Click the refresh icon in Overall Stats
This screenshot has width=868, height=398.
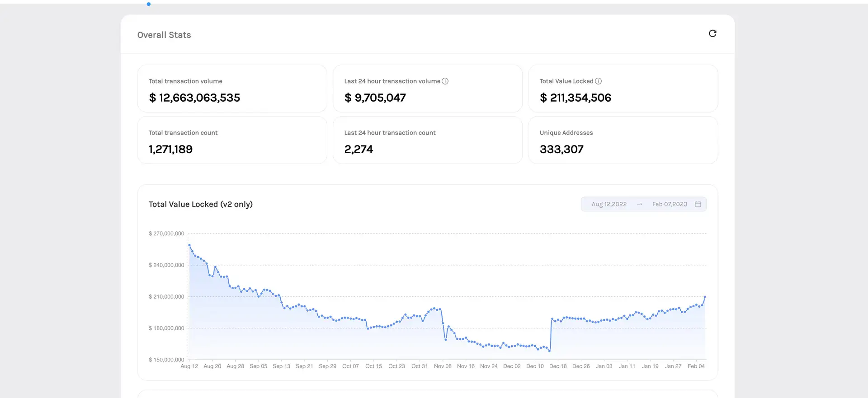712,33
